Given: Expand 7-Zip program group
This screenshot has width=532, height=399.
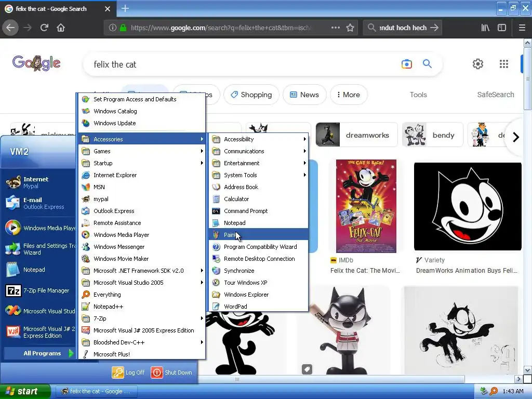Looking at the screenshot, I should (x=142, y=318).
